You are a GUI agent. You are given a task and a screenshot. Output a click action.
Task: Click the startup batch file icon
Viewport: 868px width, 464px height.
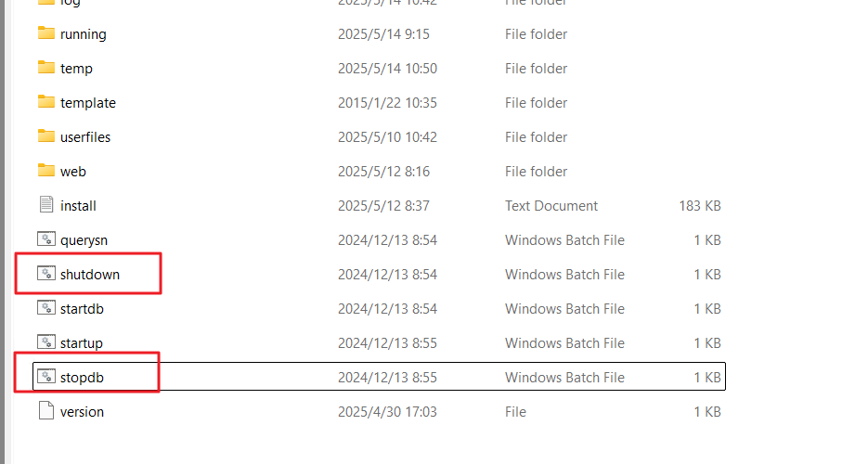[x=45, y=342]
